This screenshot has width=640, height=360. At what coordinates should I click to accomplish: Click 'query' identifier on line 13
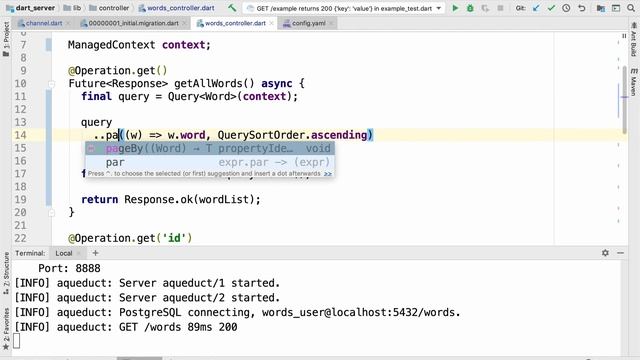pos(96,122)
